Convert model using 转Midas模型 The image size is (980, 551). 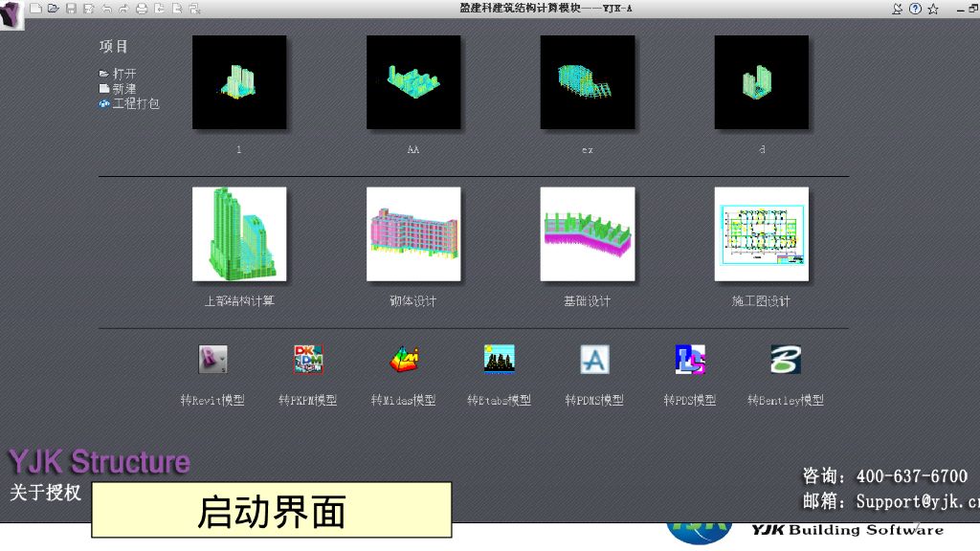[403, 362]
